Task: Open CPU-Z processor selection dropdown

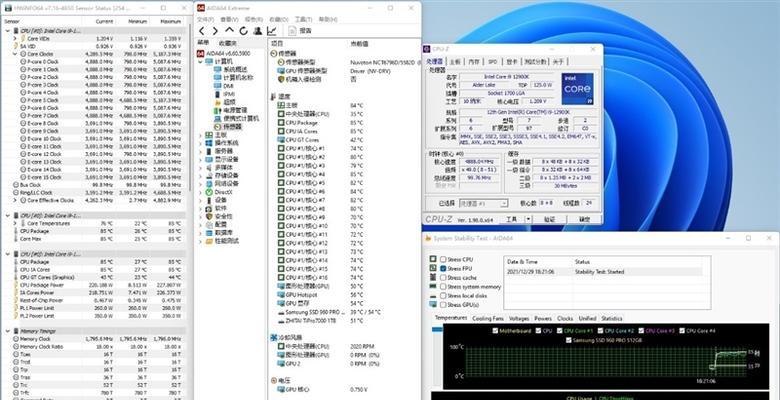Action: click(x=504, y=203)
